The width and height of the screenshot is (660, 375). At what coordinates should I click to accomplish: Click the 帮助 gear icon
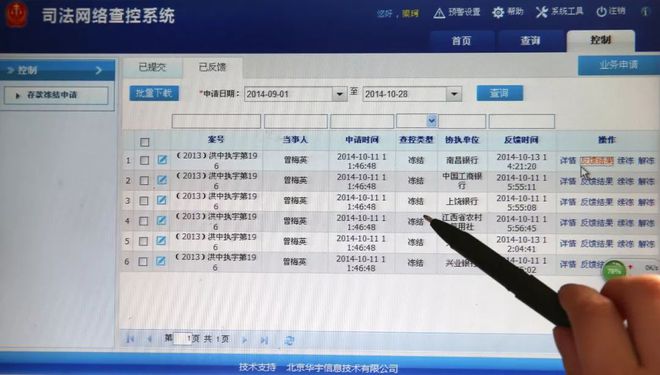pos(498,12)
